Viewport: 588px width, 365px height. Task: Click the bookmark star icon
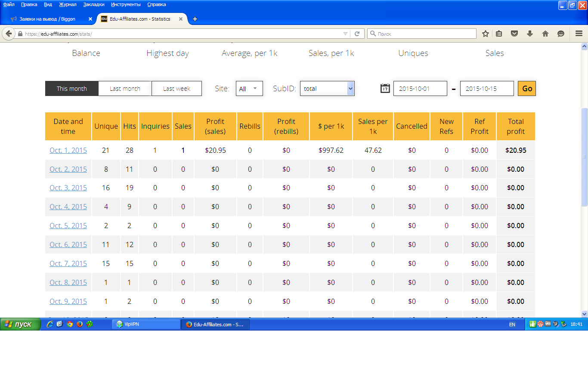tap(486, 34)
